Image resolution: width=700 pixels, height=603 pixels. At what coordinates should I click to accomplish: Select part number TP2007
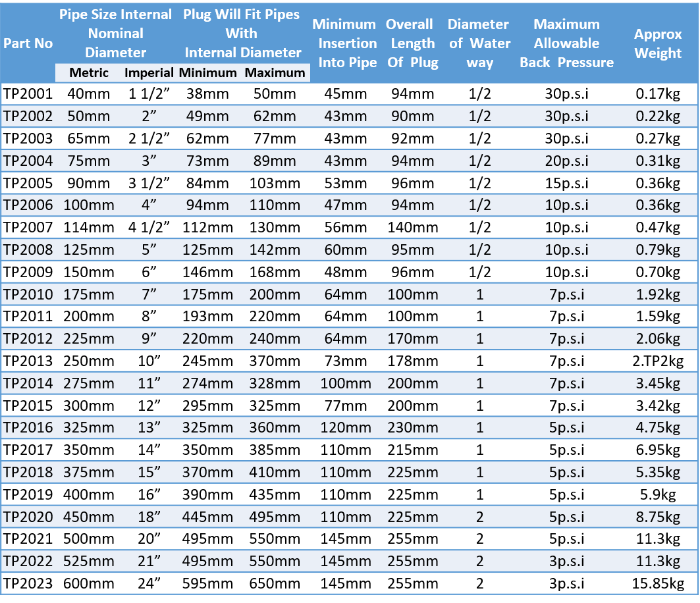point(28,227)
